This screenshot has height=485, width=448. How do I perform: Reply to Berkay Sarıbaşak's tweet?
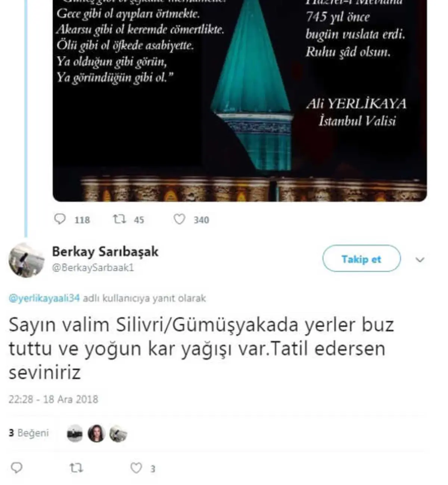tap(16, 468)
